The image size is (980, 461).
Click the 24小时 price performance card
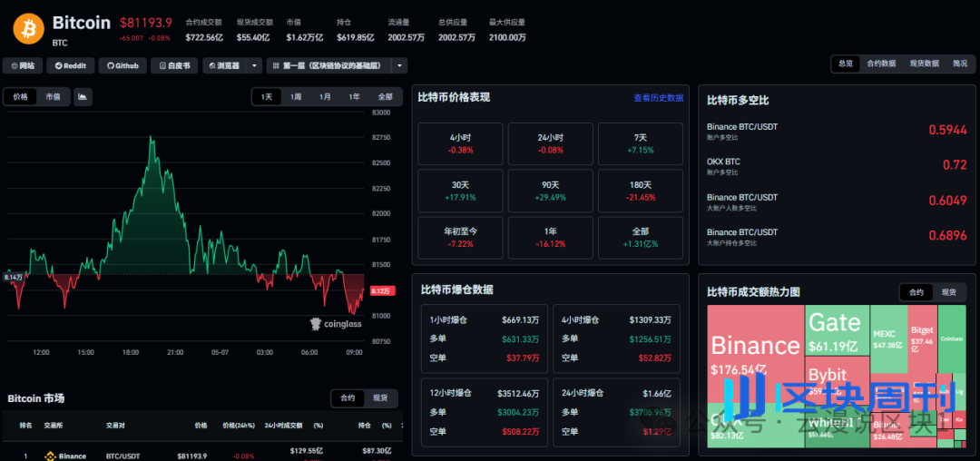click(550, 143)
